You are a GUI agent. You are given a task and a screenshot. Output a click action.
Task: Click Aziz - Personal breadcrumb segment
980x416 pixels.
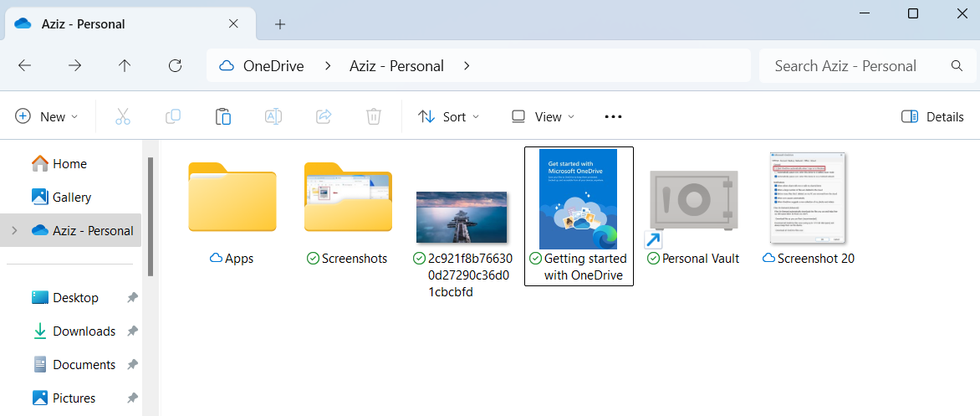click(397, 65)
